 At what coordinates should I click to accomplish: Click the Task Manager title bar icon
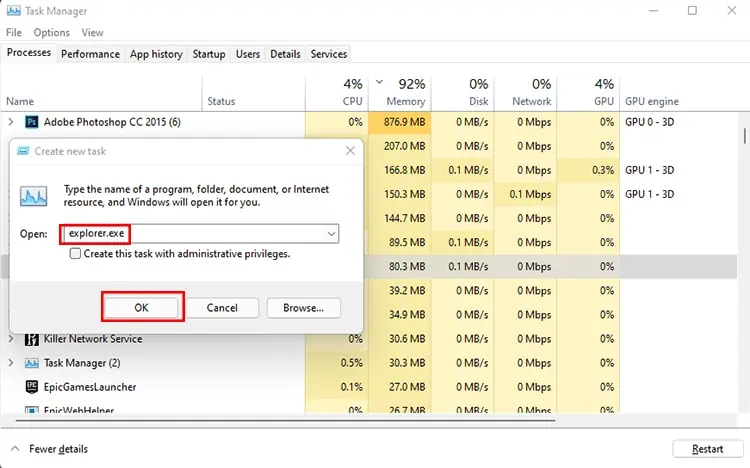click(13, 11)
